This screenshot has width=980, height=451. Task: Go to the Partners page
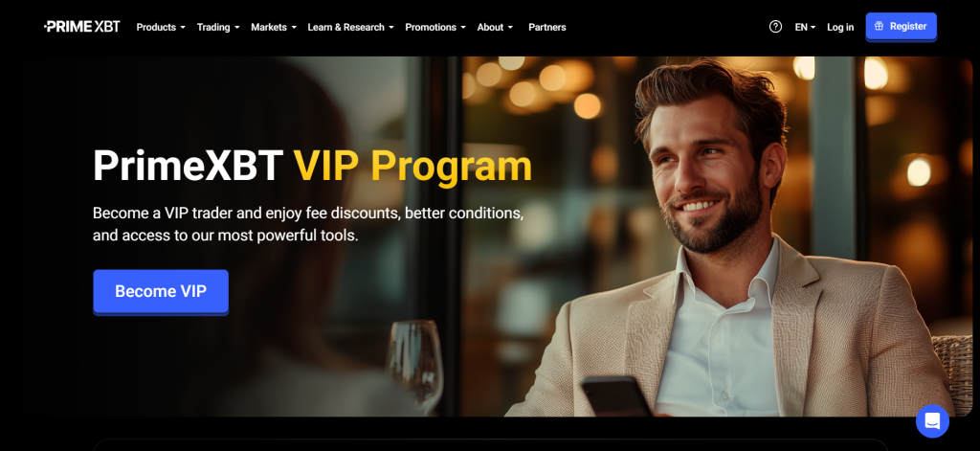(x=546, y=28)
